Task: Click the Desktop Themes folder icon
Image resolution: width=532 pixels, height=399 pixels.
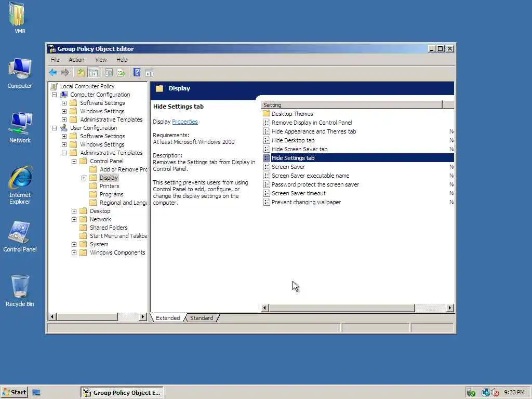Action: click(267, 113)
